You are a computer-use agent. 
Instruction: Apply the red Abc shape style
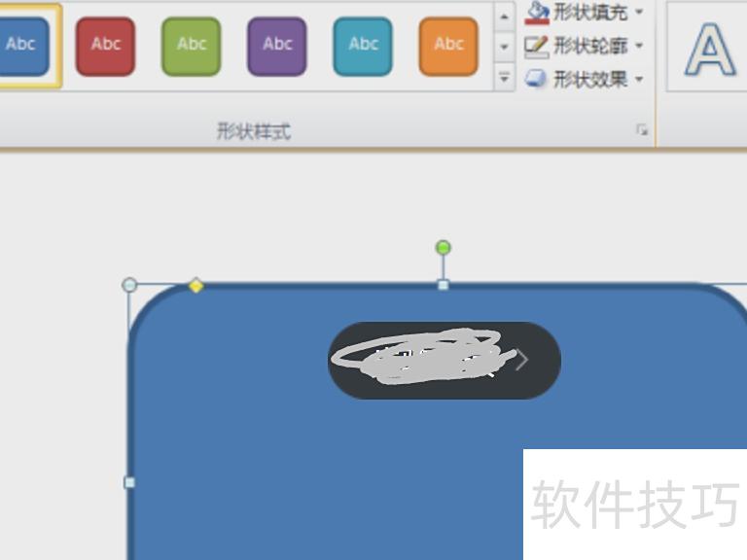[x=105, y=47]
